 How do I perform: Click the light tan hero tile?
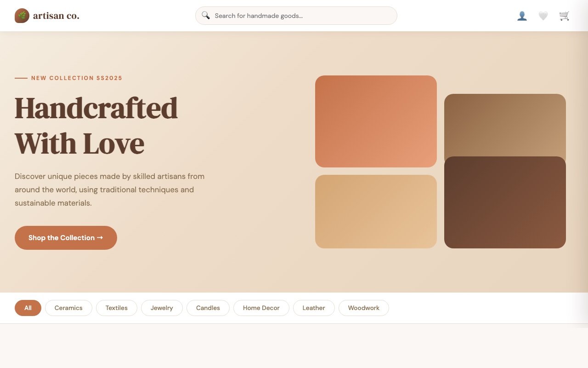tap(376, 212)
